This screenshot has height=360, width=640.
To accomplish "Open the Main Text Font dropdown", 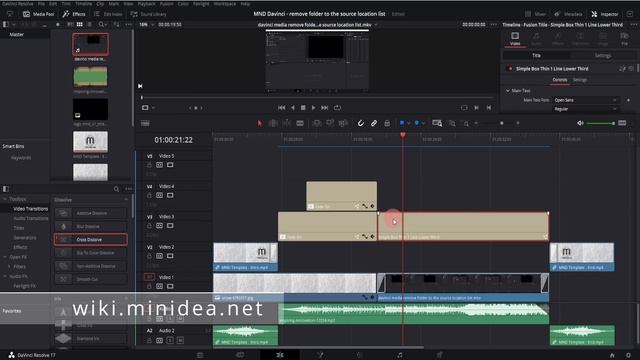I will 586,100.
